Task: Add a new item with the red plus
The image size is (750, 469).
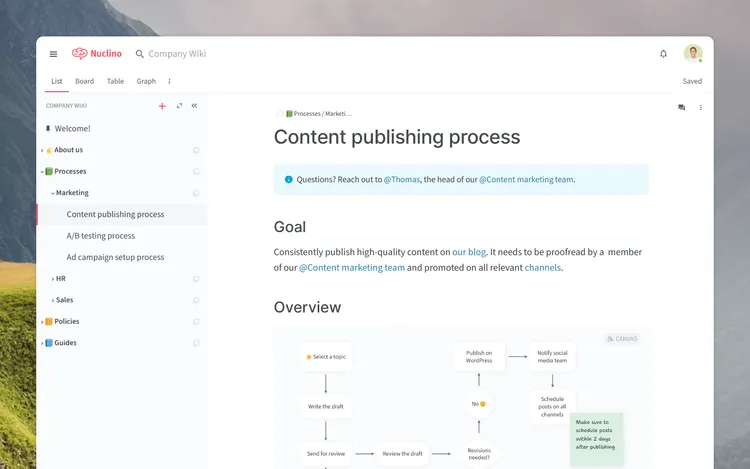Action: tap(162, 106)
